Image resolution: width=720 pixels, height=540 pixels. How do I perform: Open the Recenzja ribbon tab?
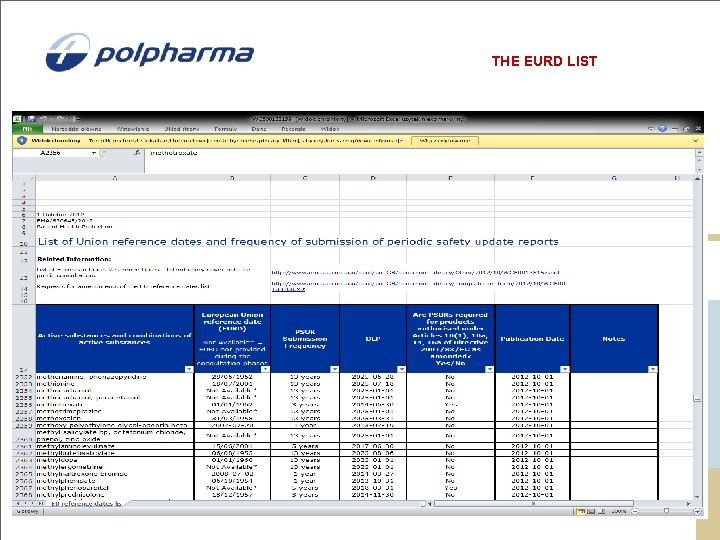(x=293, y=129)
